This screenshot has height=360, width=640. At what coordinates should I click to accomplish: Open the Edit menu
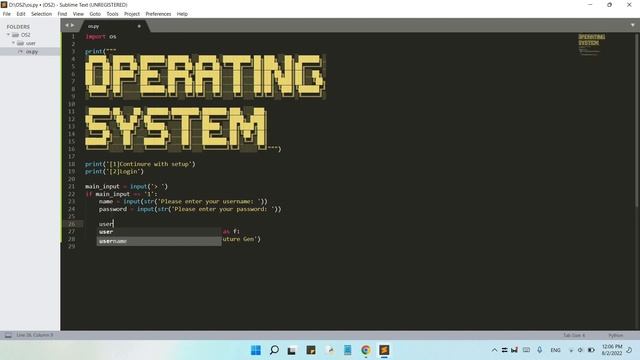coord(21,14)
